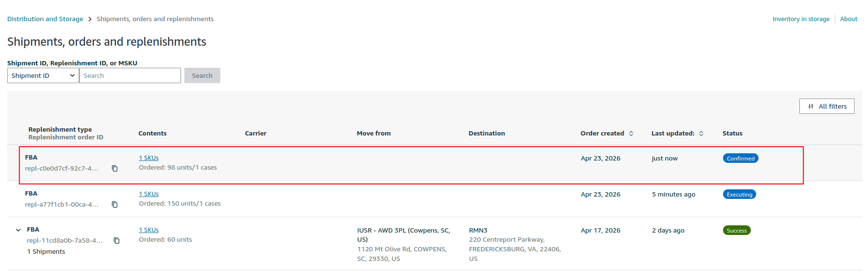Screen dimensions: 868x271
Task: Sort by Last updated column
Action: coord(701,134)
